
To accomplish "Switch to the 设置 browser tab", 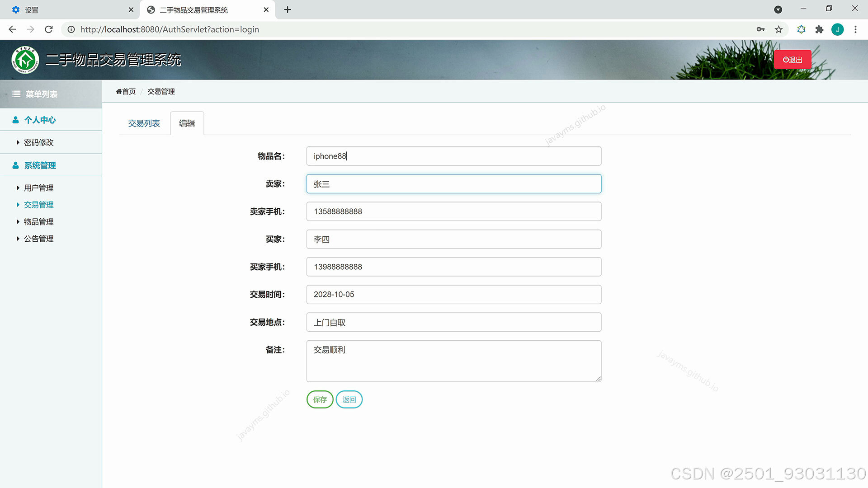I will 70,9.
